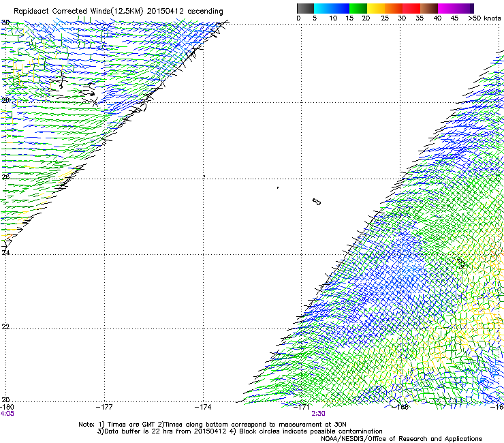Click the yellow 20–25 knots color segment
Viewport: 504px width, 443px height.
coord(376,8)
